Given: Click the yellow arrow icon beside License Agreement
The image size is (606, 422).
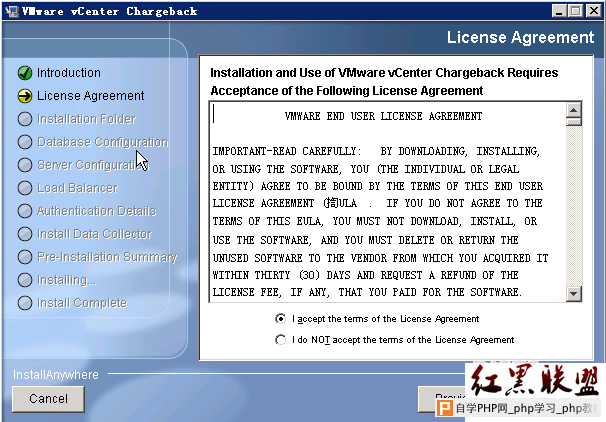Looking at the screenshot, I should click(x=25, y=96).
